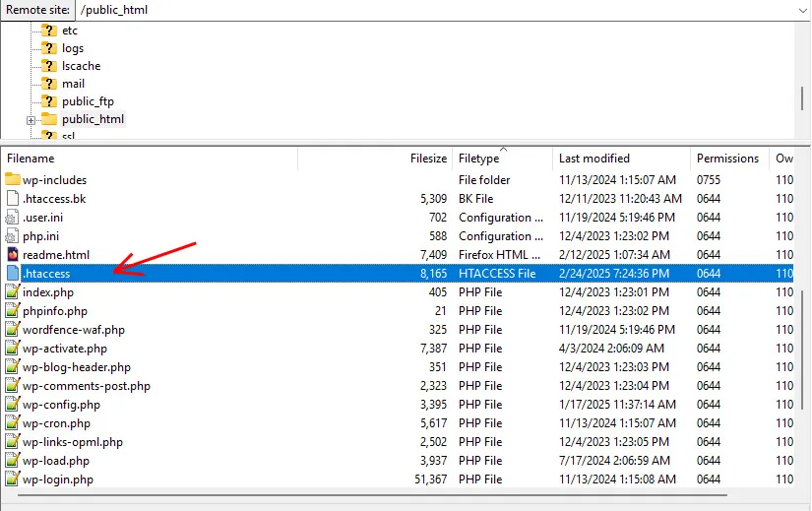Viewport: 812px width, 511px height.
Task: Click the wp-includes folder icon
Action: point(13,180)
